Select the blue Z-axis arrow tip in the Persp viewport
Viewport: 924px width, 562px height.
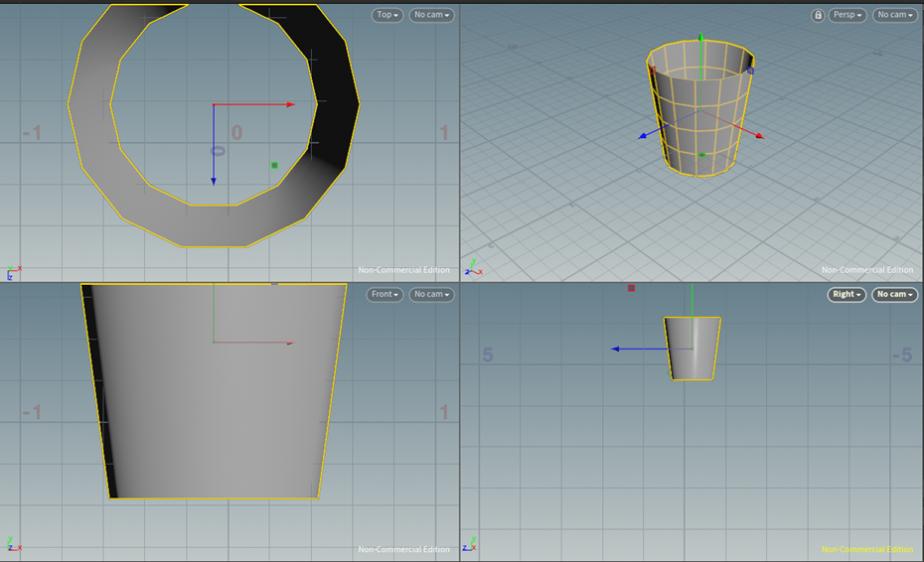[x=642, y=136]
